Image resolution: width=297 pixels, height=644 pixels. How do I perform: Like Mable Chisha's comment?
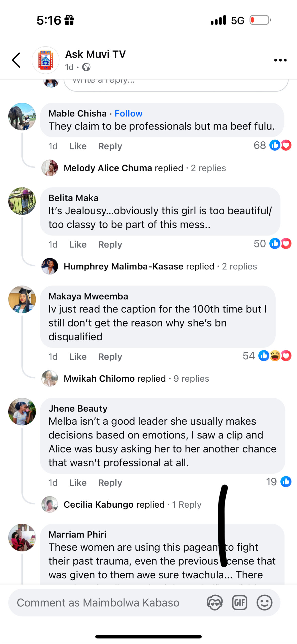point(78,146)
